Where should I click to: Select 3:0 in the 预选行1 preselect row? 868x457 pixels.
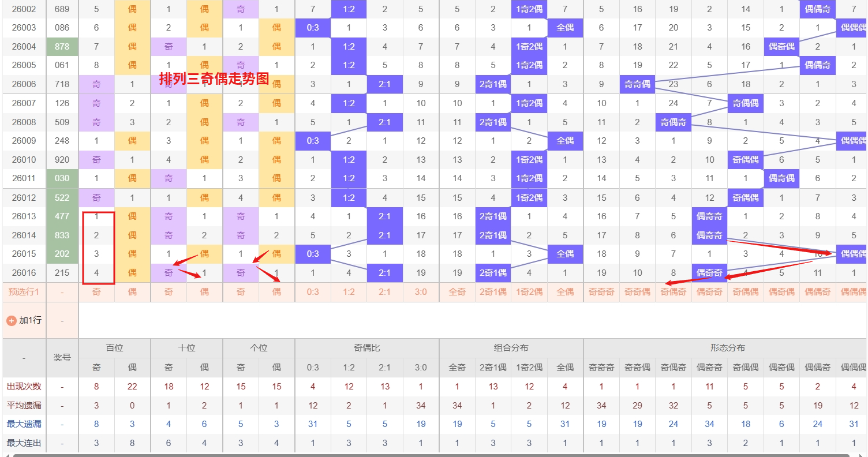tap(421, 292)
